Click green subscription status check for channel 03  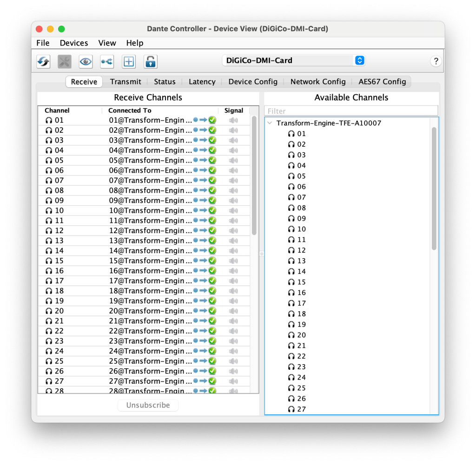pos(212,140)
